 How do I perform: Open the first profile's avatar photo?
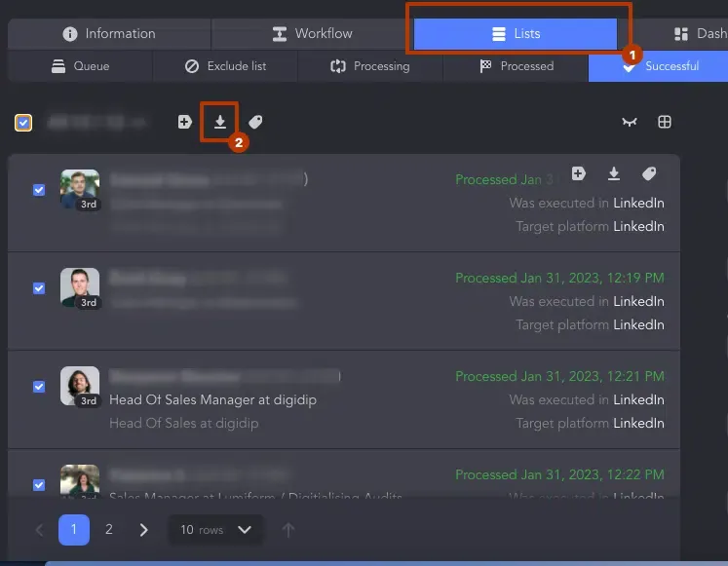point(80,189)
